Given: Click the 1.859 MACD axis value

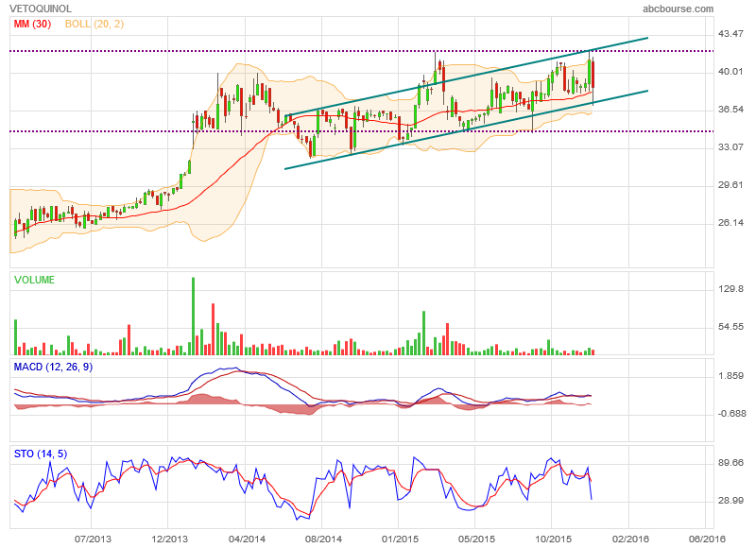Looking at the screenshot, I should click(730, 376).
